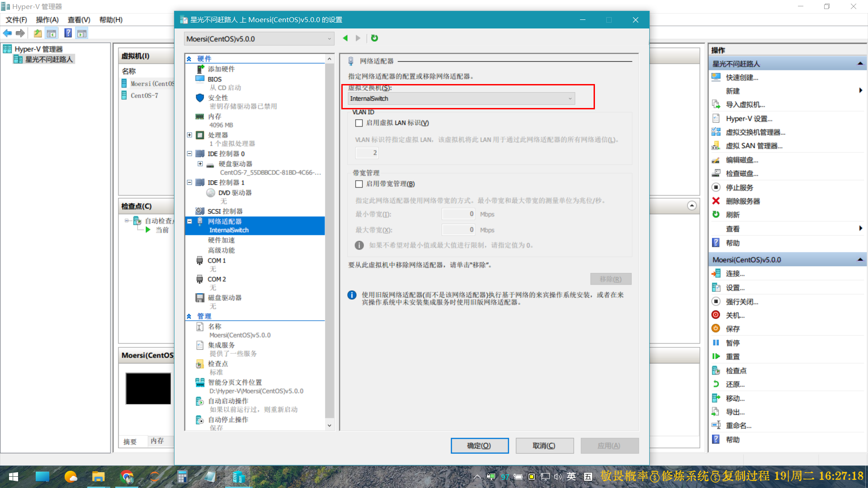This screenshot has height=488, width=868.
Task: Collapse IDE Controller 1 node
Action: point(189,182)
